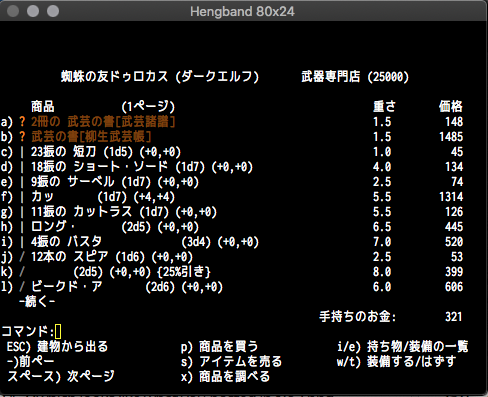Viewport: 488px width, 397px height.
Task: Click the ESC) 建物から出る command
Action: 57,347
